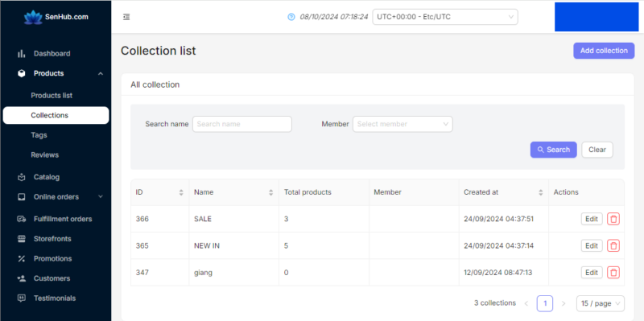
Task: Collapse the Products menu chevron
Action: 101,73
